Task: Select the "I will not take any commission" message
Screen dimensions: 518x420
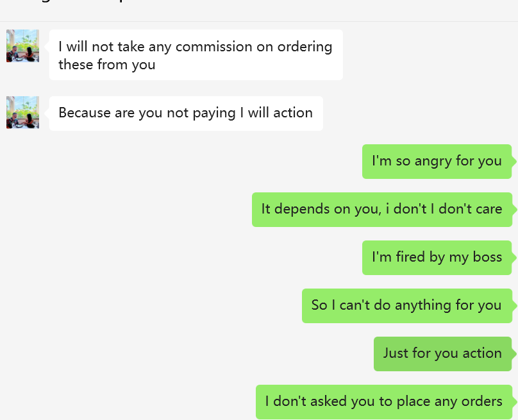Action: [196, 55]
